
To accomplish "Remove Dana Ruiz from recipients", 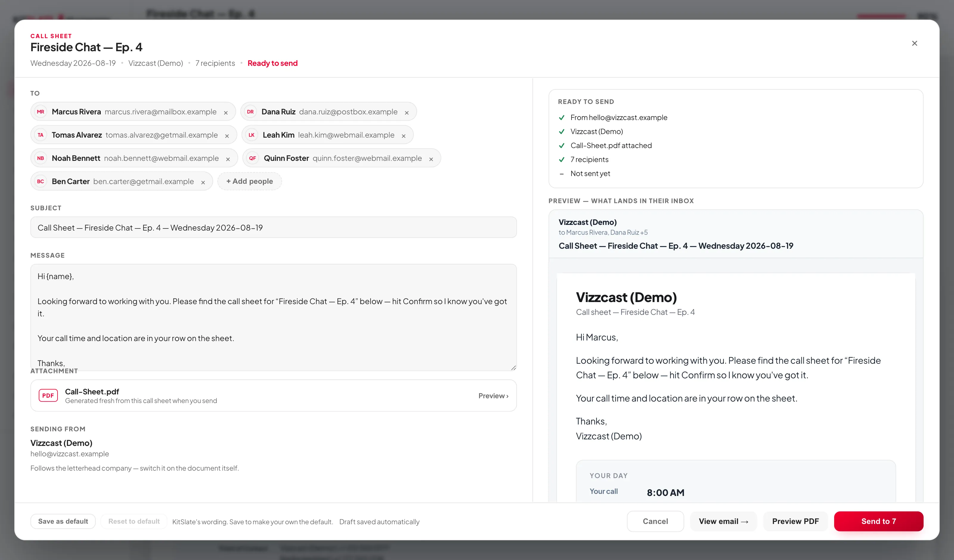I will pos(407,113).
